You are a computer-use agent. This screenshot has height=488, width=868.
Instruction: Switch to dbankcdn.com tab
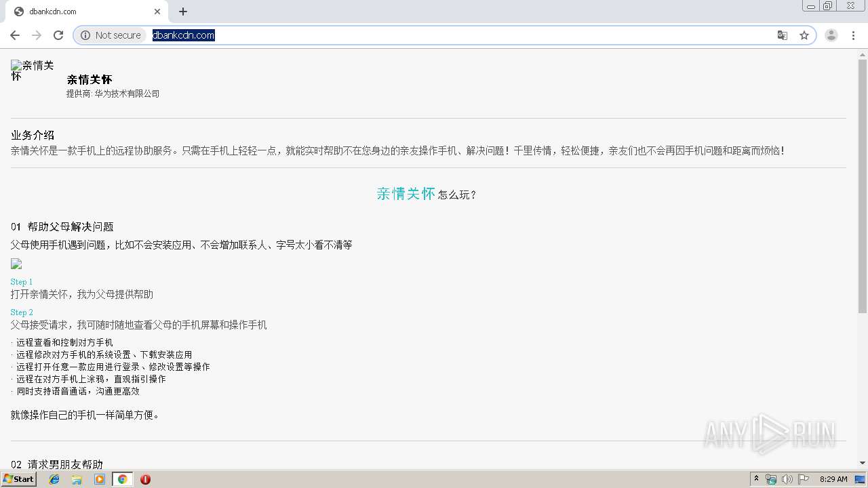(x=87, y=12)
